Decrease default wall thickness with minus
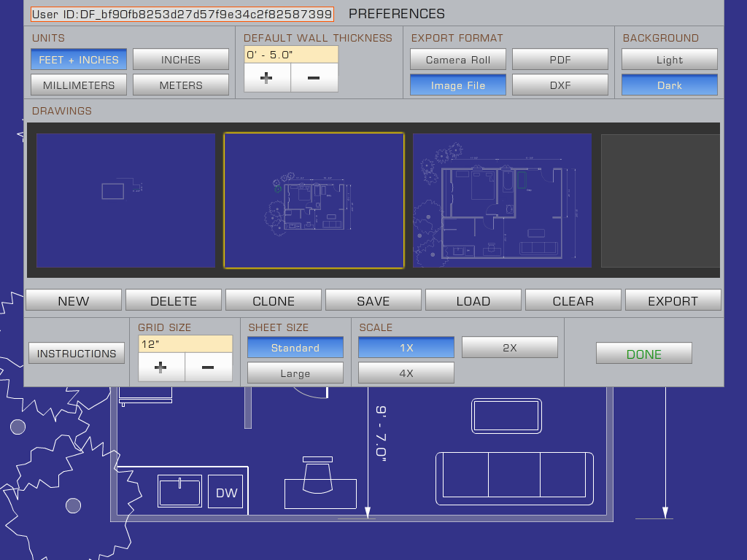 coord(314,77)
